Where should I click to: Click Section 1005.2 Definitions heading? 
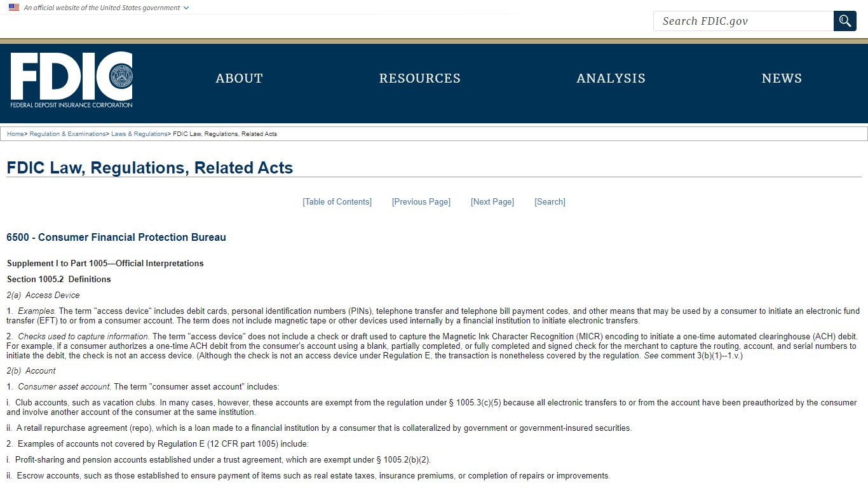point(59,280)
